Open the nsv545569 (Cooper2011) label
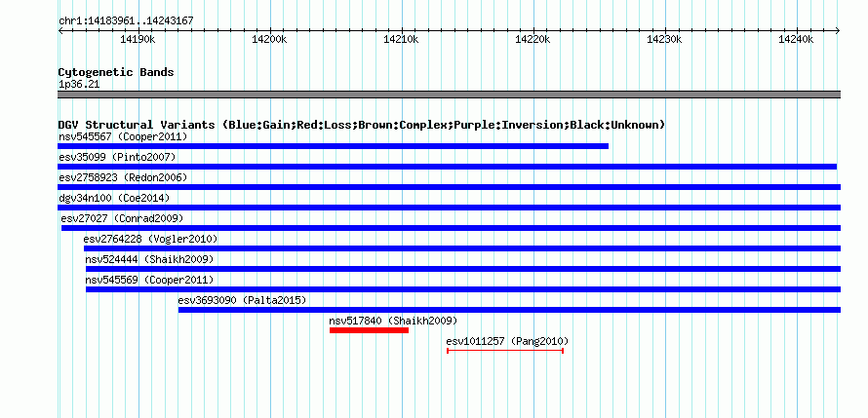 point(149,280)
